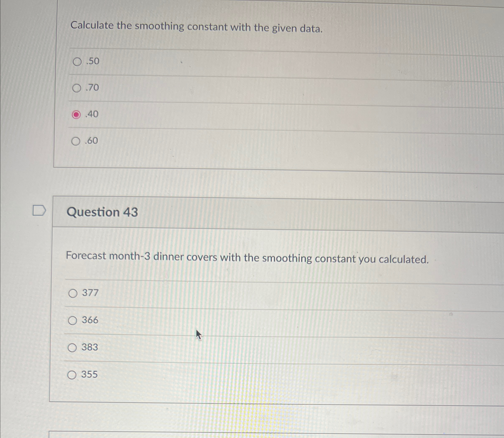Click the answer row containing 377
The height and width of the screenshot is (438, 504).
point(220,293)
